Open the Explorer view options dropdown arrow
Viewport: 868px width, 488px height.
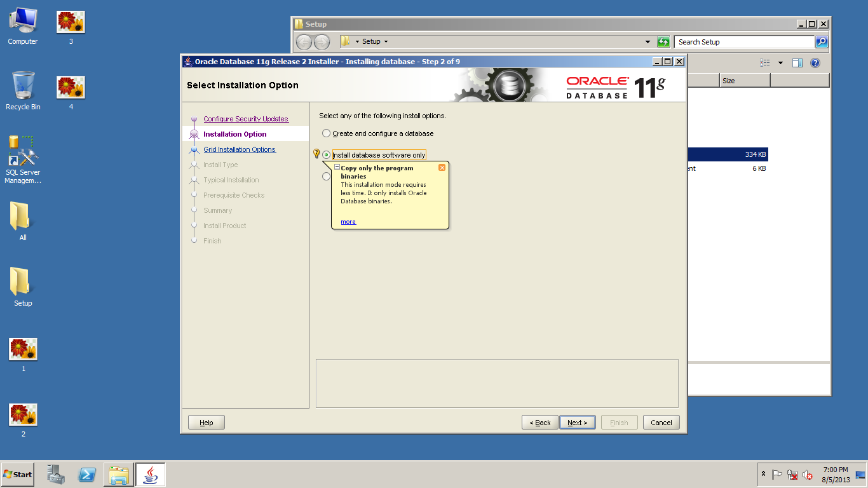[780, 63]
